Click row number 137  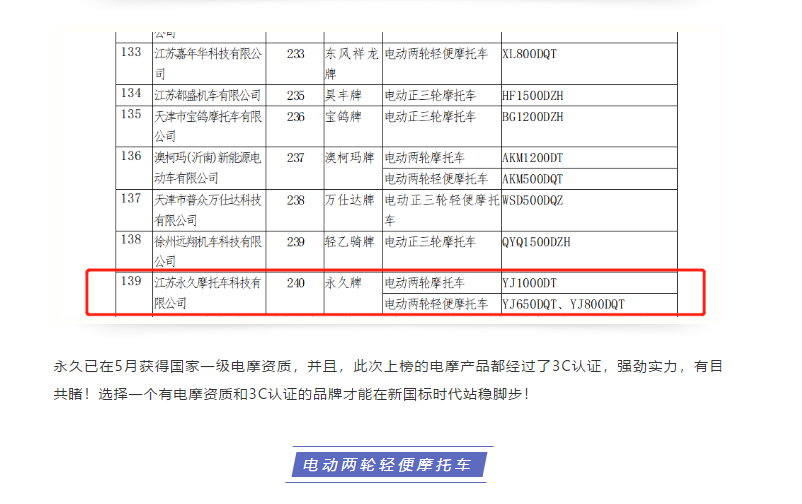point(131,198)
